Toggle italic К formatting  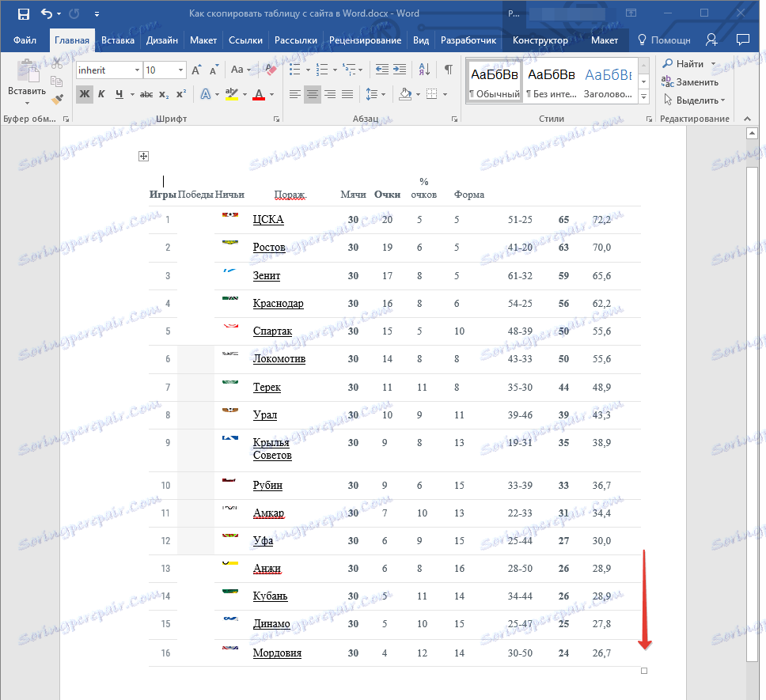coord(101,93)
